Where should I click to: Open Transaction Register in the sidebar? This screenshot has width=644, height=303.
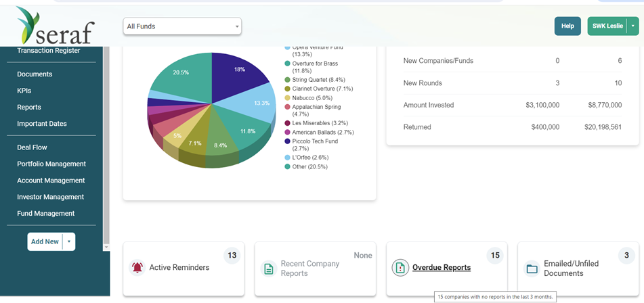tap(49, 51)
